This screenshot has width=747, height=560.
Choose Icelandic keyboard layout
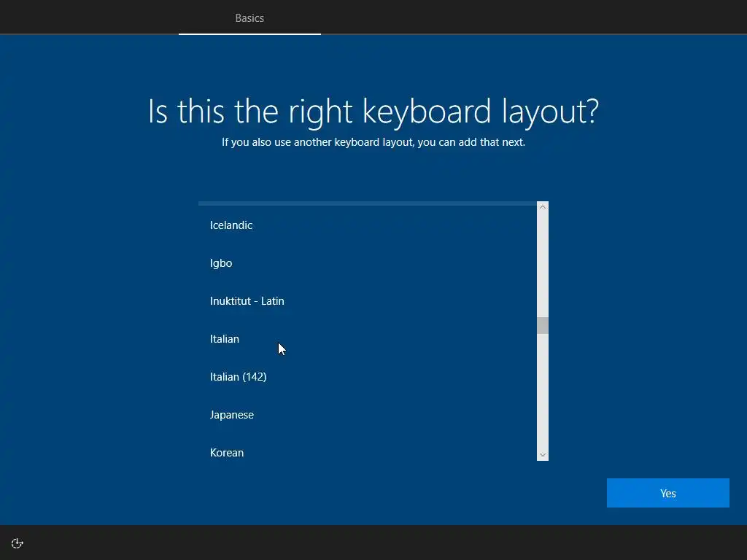[x=368, y=225]
